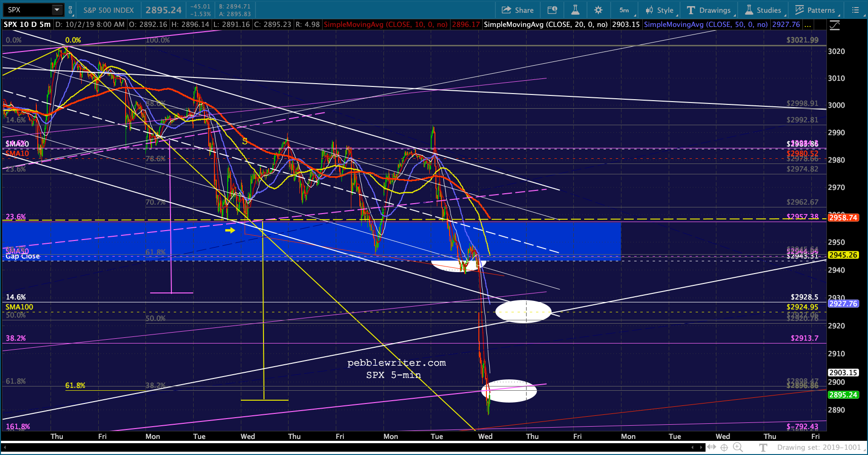This screenshot has width=868, height=455.
Task: Zoom in using the magnifier plus icon
Action: [x=737, y=447]
